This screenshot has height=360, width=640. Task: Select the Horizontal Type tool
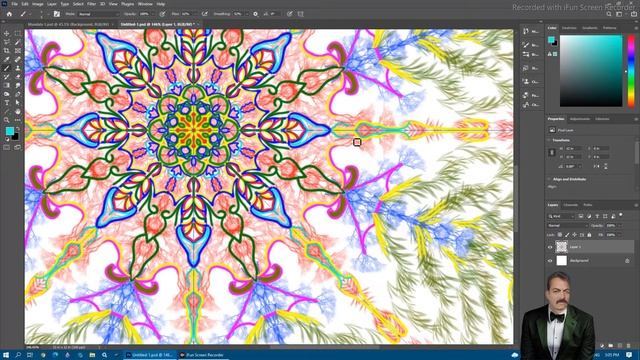click(7, 103)
